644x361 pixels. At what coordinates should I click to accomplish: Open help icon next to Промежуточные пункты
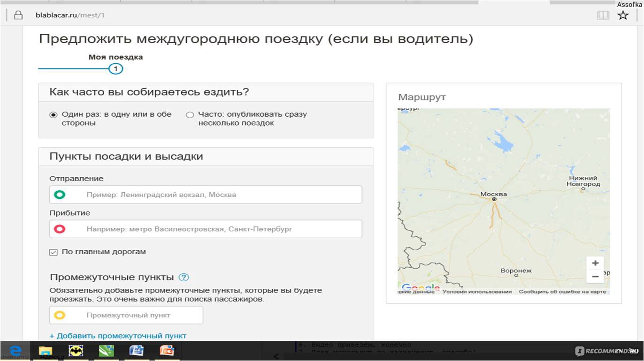coord(184,278)
